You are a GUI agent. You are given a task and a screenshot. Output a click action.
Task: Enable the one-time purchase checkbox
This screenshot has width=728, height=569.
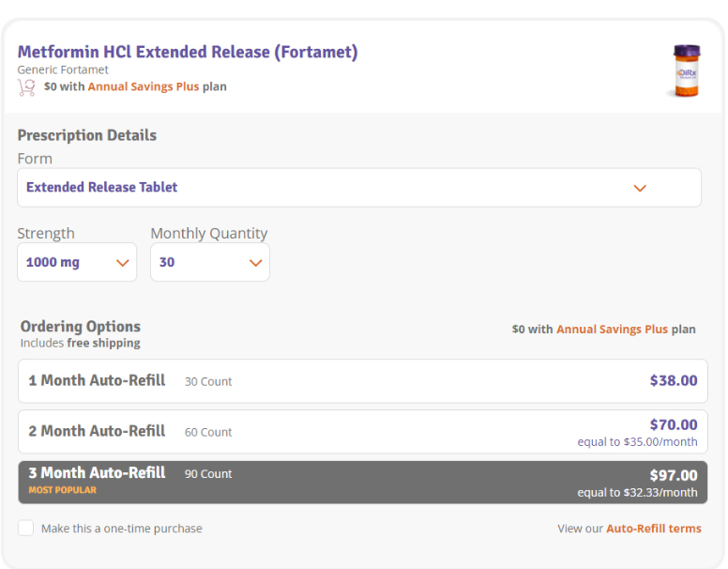[x=26, y=528]
